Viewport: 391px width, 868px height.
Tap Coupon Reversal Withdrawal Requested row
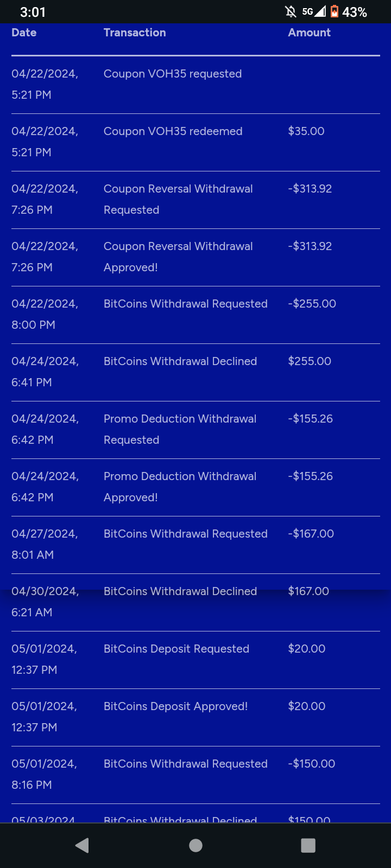[x=178, y=199]
